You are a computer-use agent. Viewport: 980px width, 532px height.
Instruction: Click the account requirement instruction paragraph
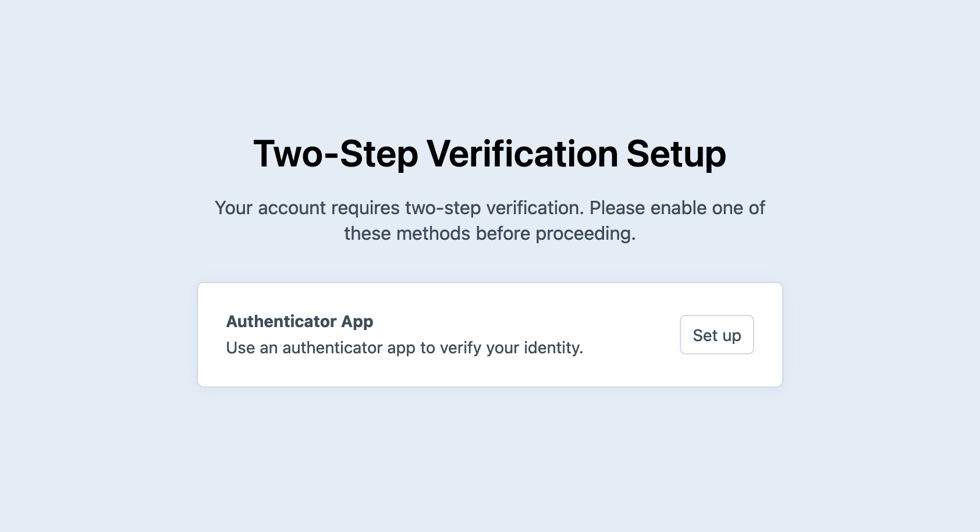click(x=489, y=220)
